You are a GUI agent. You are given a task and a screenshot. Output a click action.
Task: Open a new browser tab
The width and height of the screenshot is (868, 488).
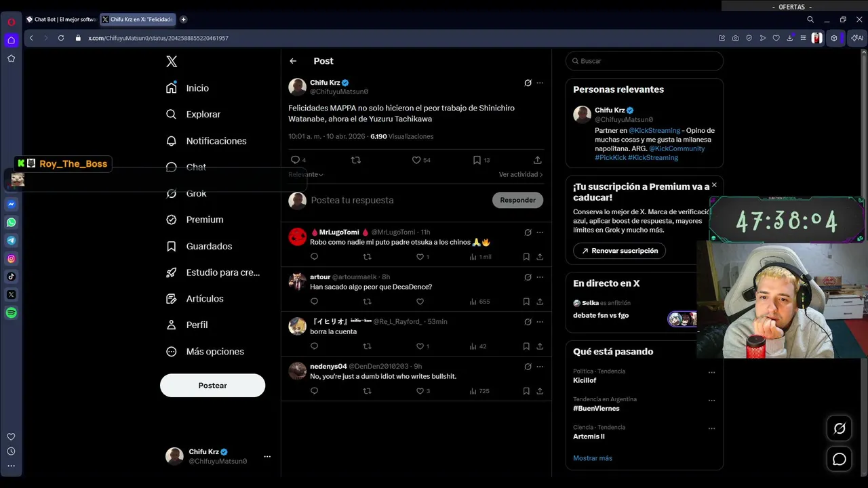183,20
